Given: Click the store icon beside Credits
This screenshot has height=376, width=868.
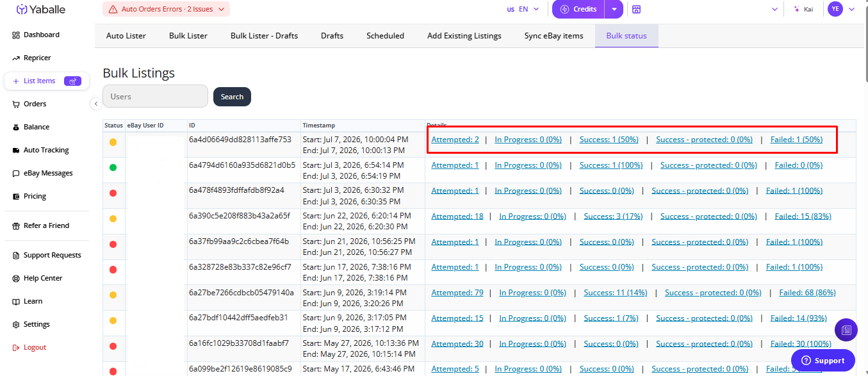Looking at the screenshot, I should point(636,9).
